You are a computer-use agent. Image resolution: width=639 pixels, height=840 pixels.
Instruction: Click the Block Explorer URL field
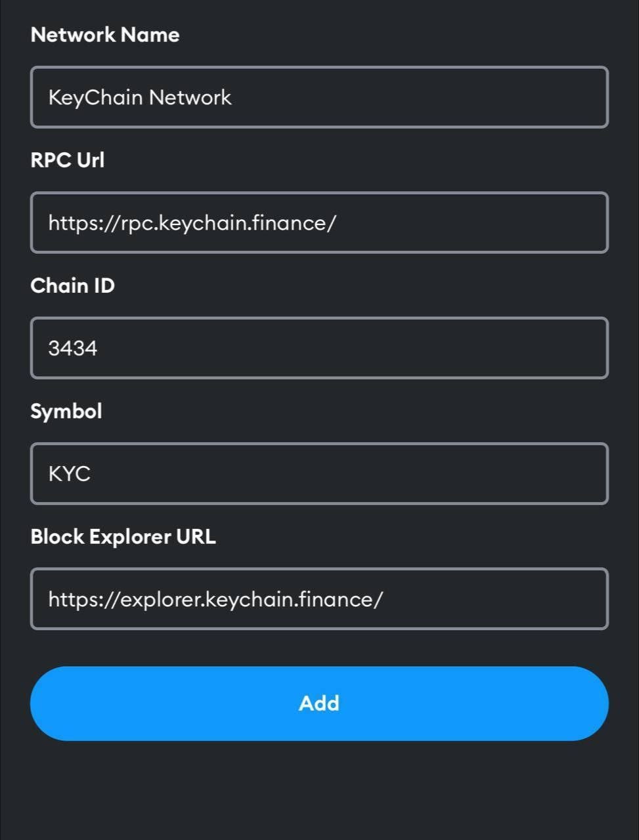pos(319,598)
